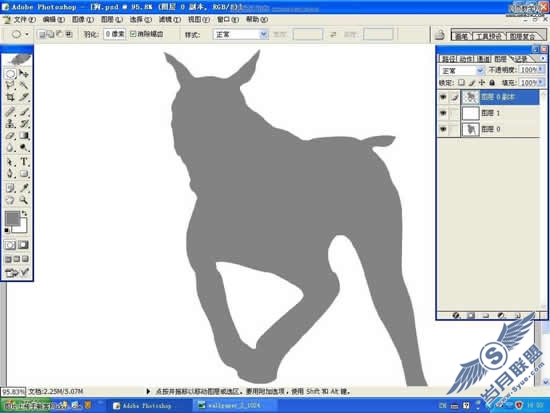Select the Eyedropper tool
This screenshot has height=413, width=550.
tap(24, 188)
